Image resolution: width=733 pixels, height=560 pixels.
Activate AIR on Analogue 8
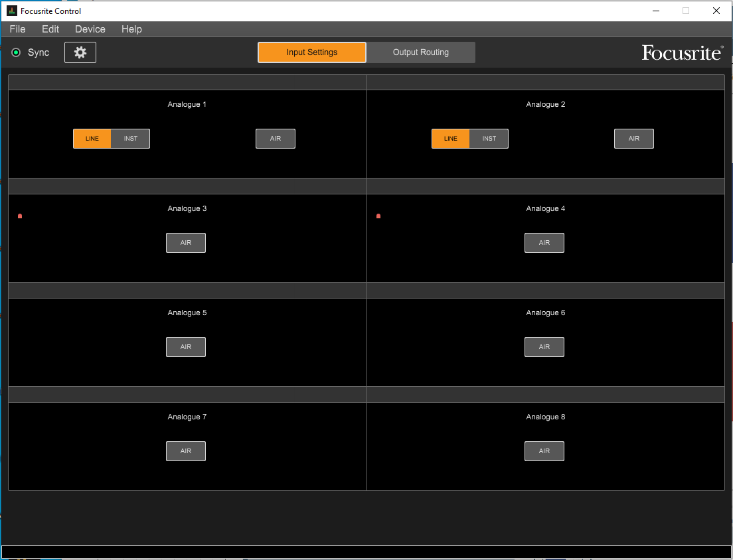click(x=544, y=451)
